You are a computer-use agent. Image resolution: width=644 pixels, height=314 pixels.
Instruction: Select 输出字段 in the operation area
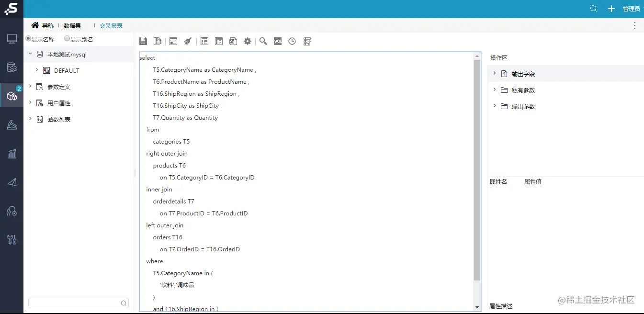(x=523, y=74)
